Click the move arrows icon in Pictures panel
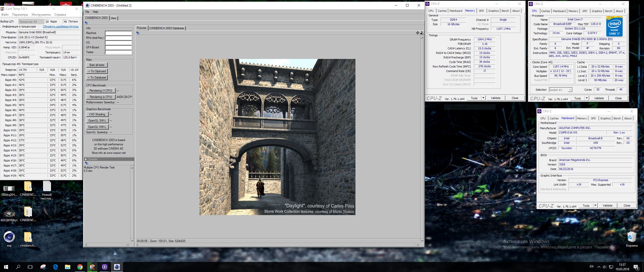 [418, 33]
